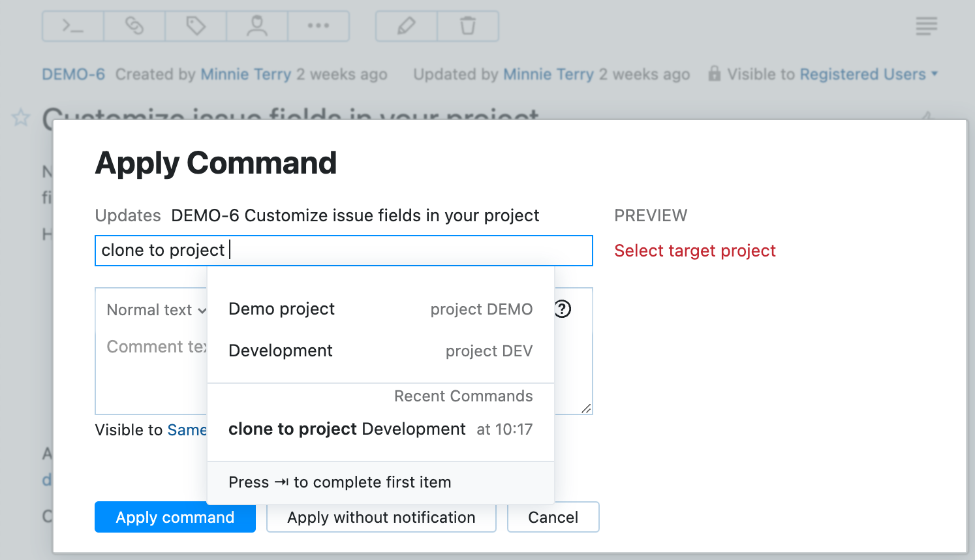Click the visibility lock icon

pyautogui.click(x=715, y=73)
